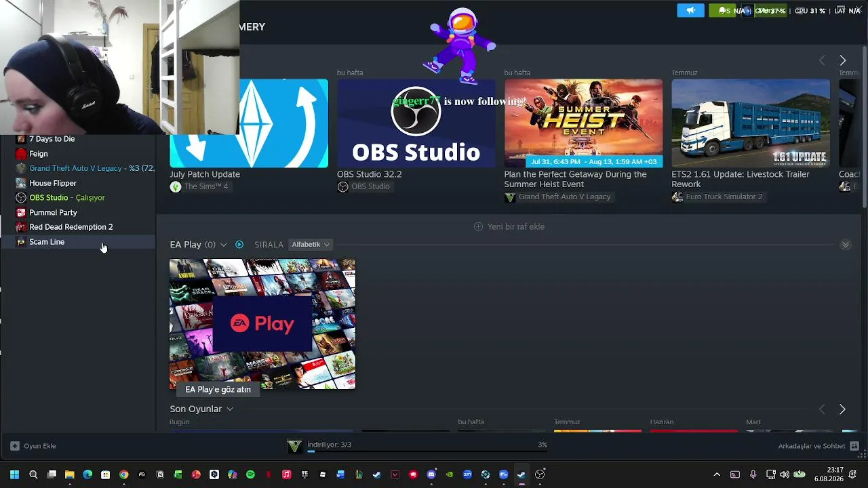
Task: Click Grand Theft Auto V Legacy icon under news
Action: (x=510, y=197)
